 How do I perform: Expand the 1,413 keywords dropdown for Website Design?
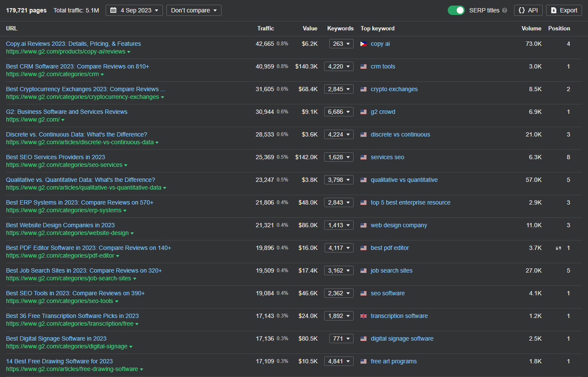[x=339, y=225]
